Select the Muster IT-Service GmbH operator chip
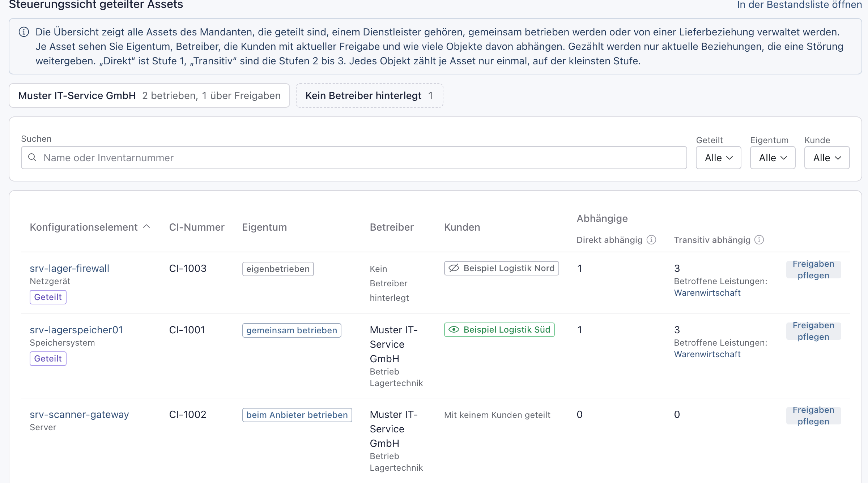868x483 pixels. tap(149, 95)
